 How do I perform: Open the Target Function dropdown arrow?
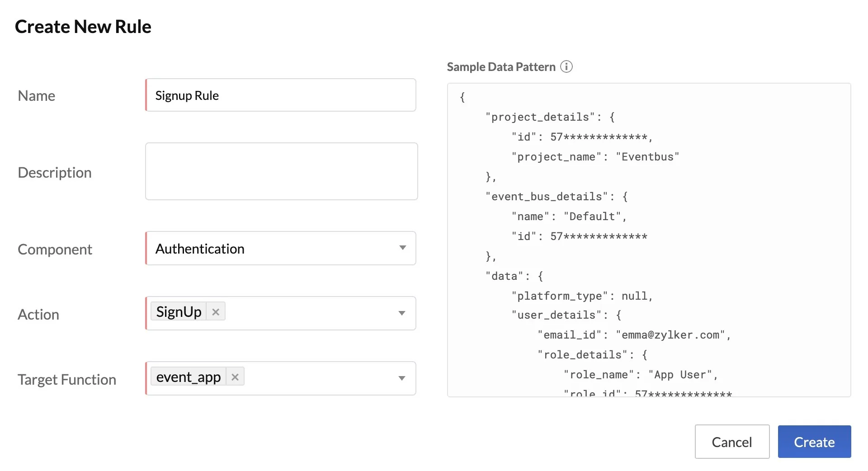point(401,378)
